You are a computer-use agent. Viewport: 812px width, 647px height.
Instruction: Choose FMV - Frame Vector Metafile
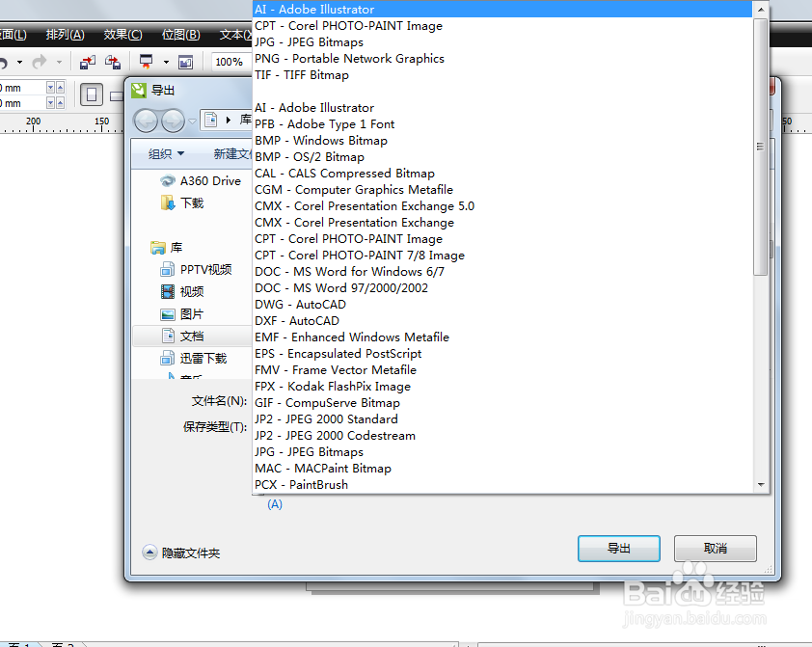coord(501,370)
